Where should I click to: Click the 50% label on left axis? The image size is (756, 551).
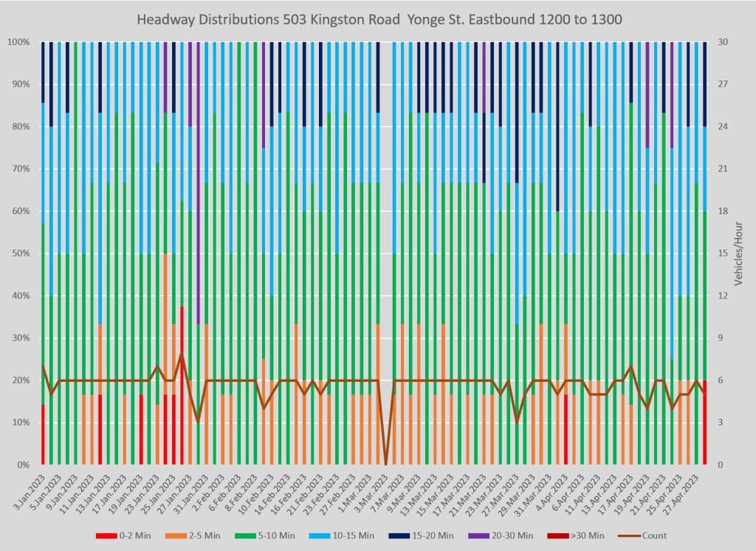tap(21, 253)
